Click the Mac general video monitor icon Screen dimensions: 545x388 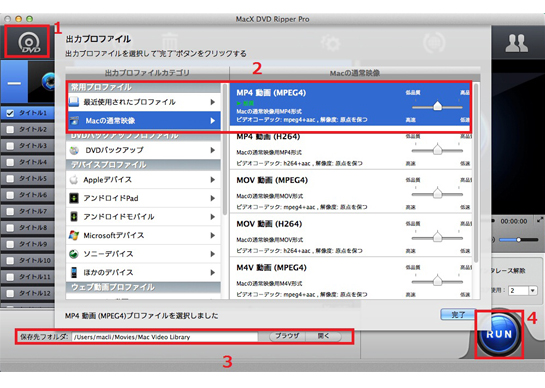pos(74,121)
